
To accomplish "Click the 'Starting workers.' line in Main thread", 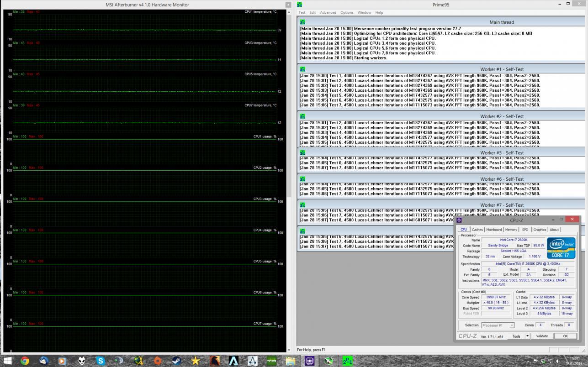I will [x=344, y=58].
